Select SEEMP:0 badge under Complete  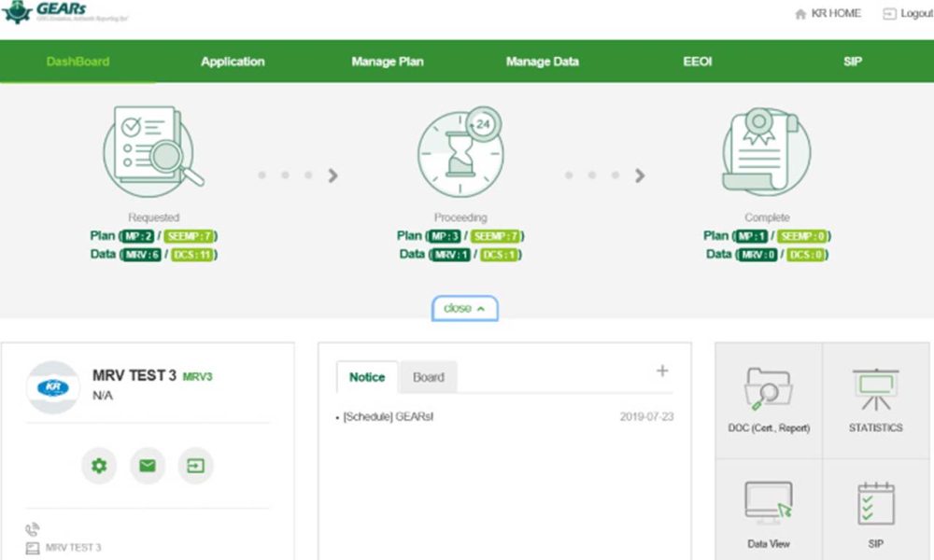802,236
